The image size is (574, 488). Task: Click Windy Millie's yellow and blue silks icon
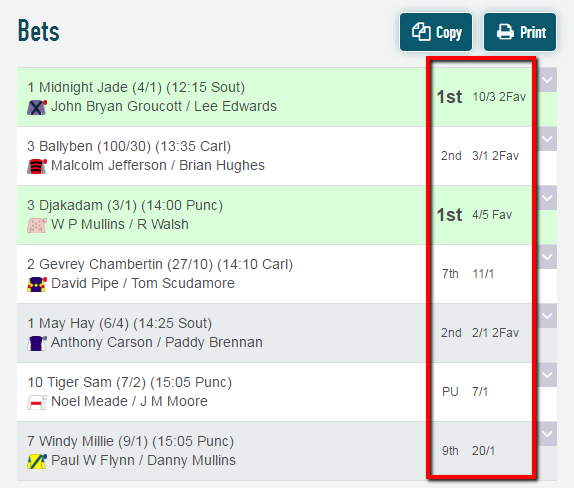(37, 461)
